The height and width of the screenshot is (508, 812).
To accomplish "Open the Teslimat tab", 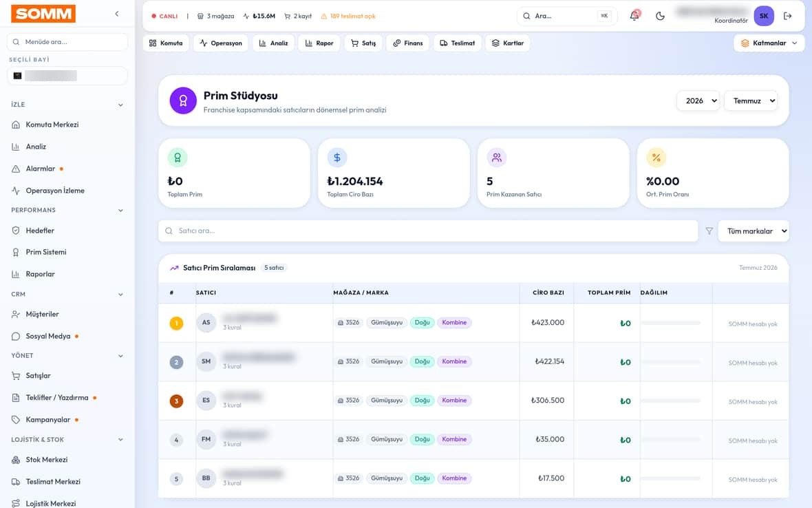I will tap(458, 43).
